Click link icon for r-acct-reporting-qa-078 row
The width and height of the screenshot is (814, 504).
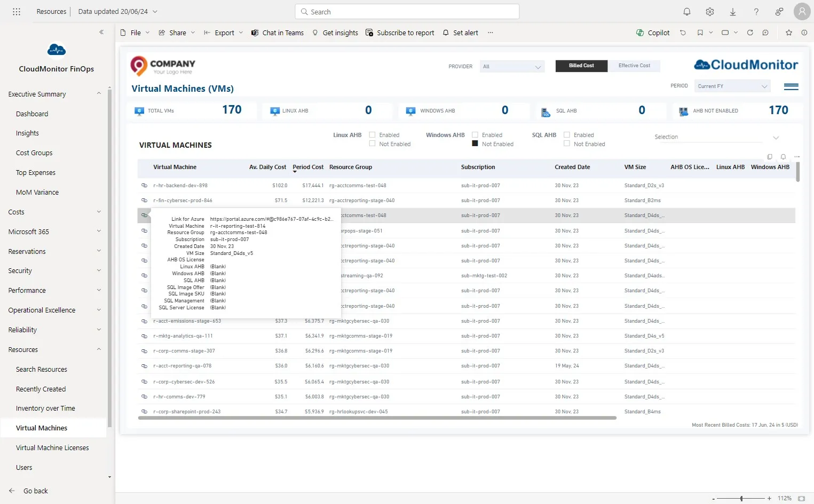pyautogui.click(x=144, y=366)
